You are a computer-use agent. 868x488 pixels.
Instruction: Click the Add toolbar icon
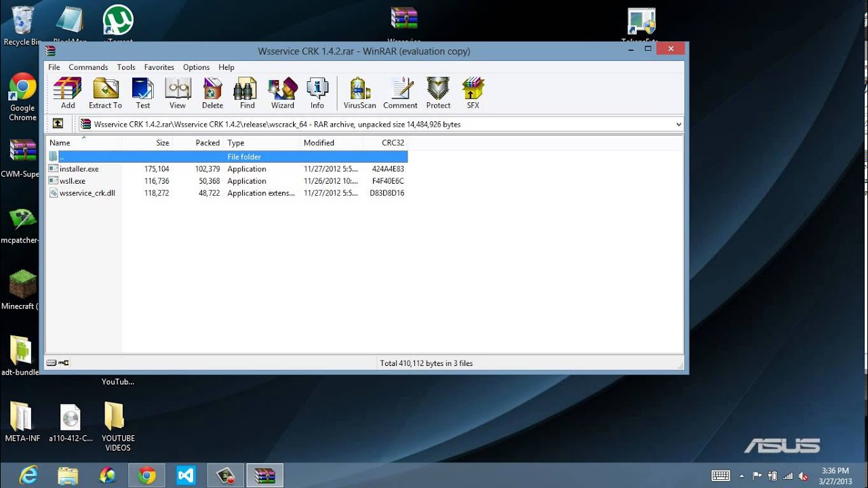coord(68,93)
